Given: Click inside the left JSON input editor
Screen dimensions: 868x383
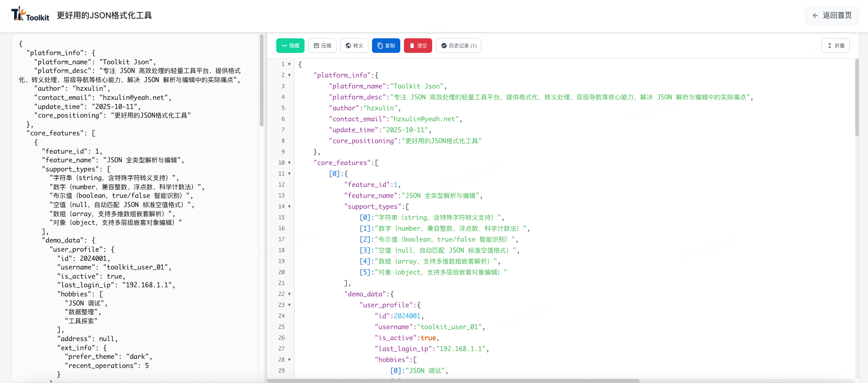Looking at the screenshot, I should [135, 207].
